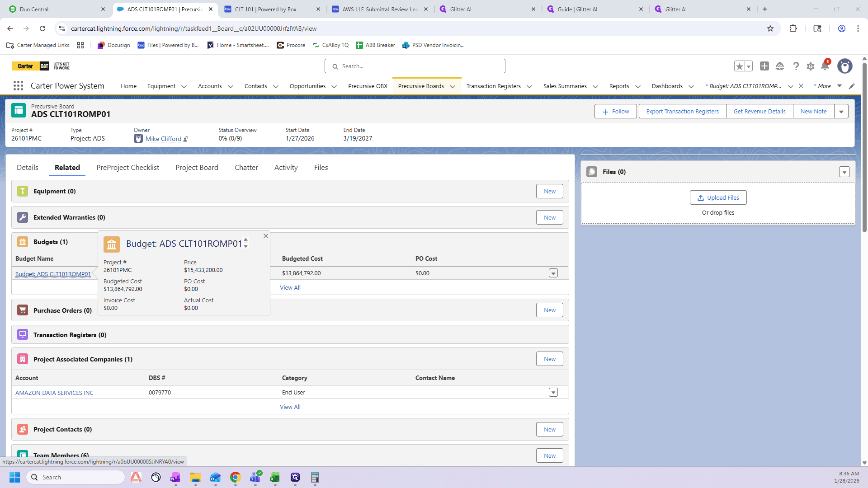Viewport: 868px width, 488px height.
Task: Open the App Launcher grid icon
Action: point(18,86)
